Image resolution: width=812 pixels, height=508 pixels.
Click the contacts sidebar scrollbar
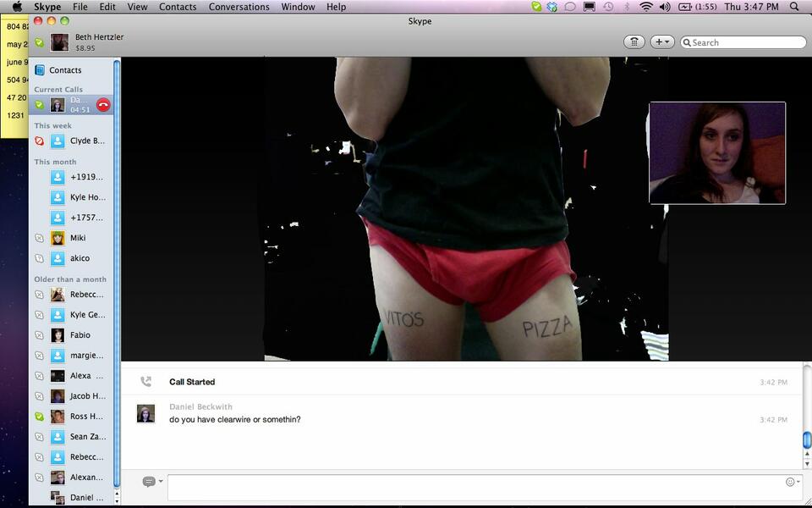[117, 274]
